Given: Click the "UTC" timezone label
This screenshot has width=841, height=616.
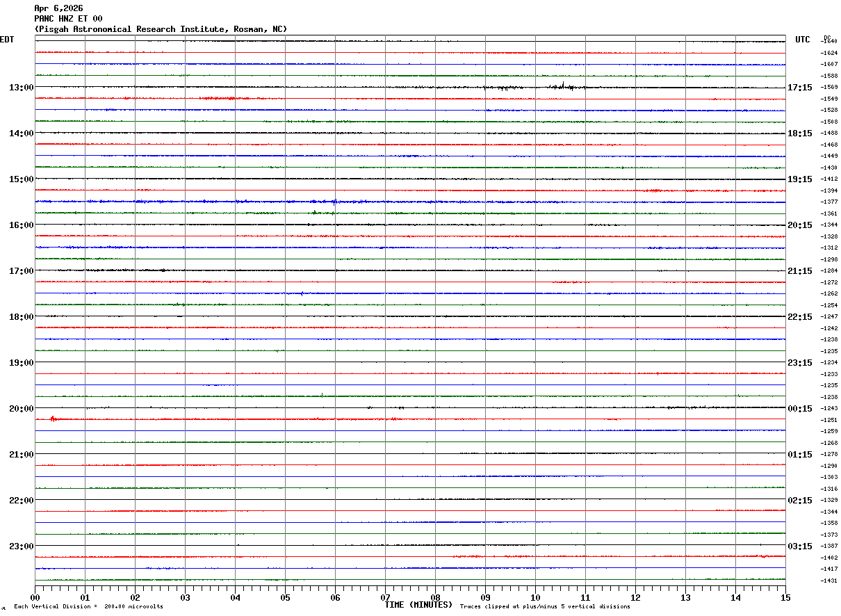Looking at the screenshot, I should [x=803, y=40].
